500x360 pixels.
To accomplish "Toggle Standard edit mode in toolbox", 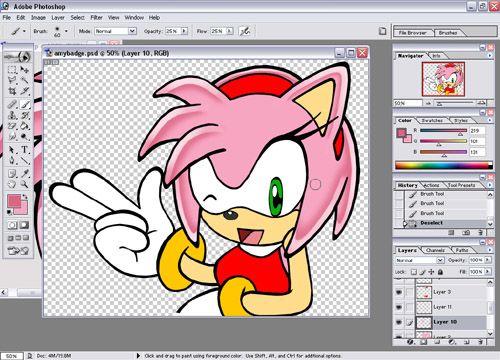I will pos(12,225).
